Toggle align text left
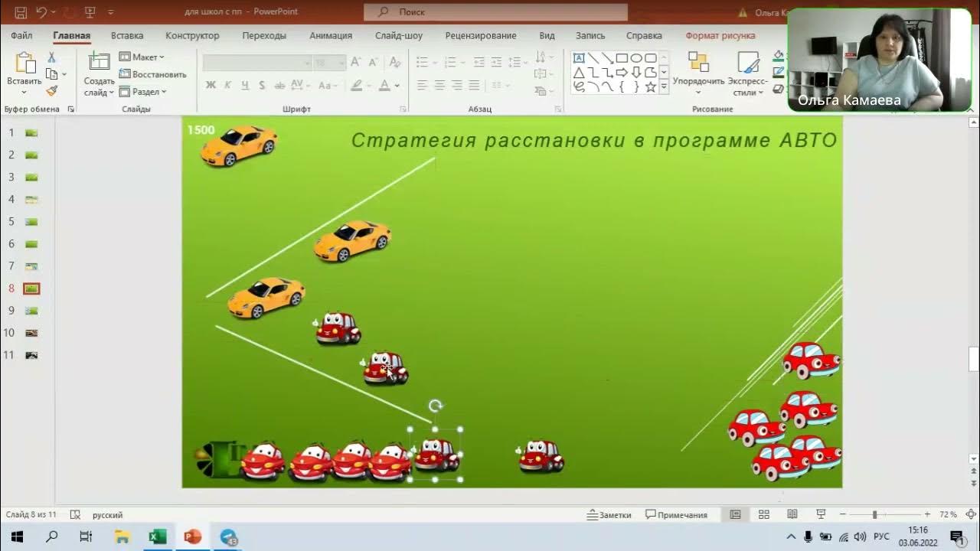 point(422,86)
